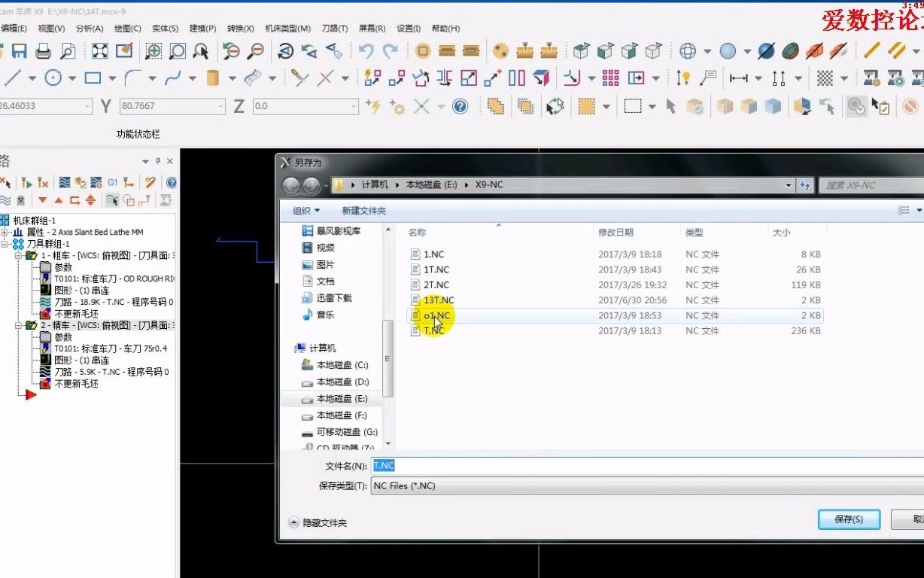Open print preview icon in toolbar
Screen dimensions: 924x578
tap(68, 51)
